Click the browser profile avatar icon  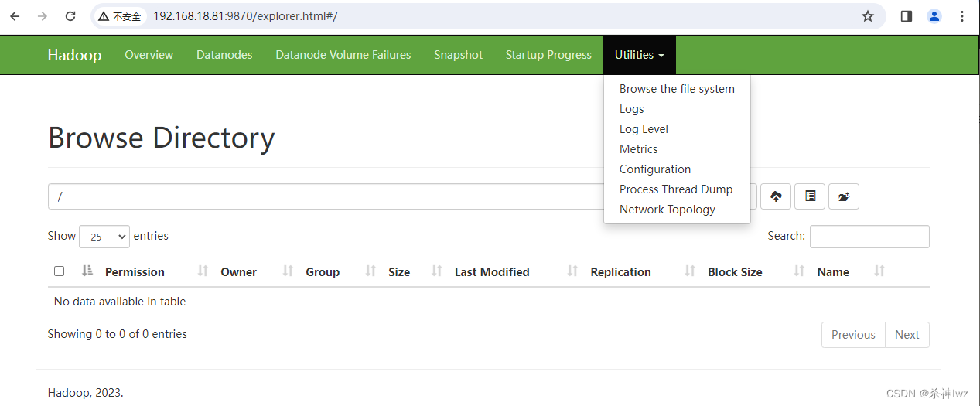pos(934,16)
